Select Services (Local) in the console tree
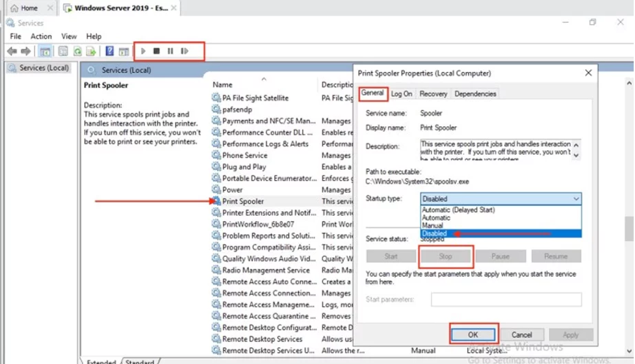This screenshot has width=635, height=364. (x=39, y=68)
